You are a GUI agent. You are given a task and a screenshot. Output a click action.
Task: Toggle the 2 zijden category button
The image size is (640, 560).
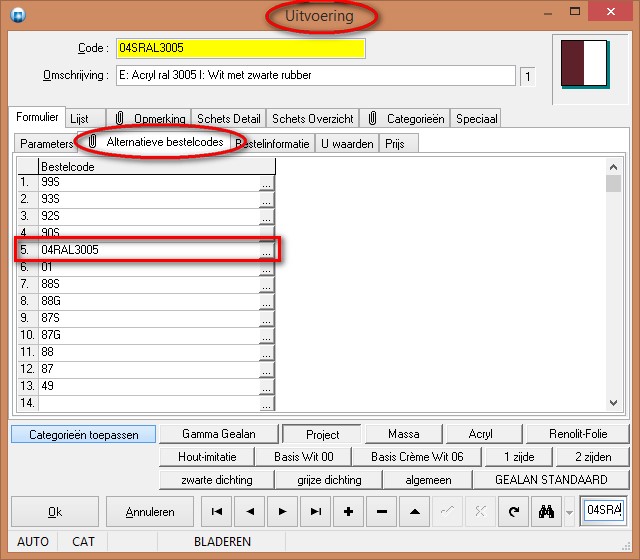(x=593, y=457)
